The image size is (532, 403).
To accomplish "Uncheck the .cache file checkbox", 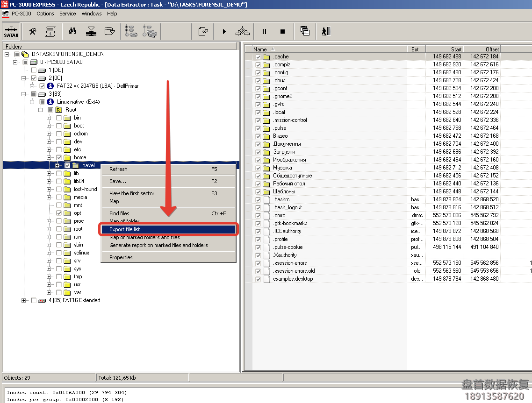I will point(258,56).
